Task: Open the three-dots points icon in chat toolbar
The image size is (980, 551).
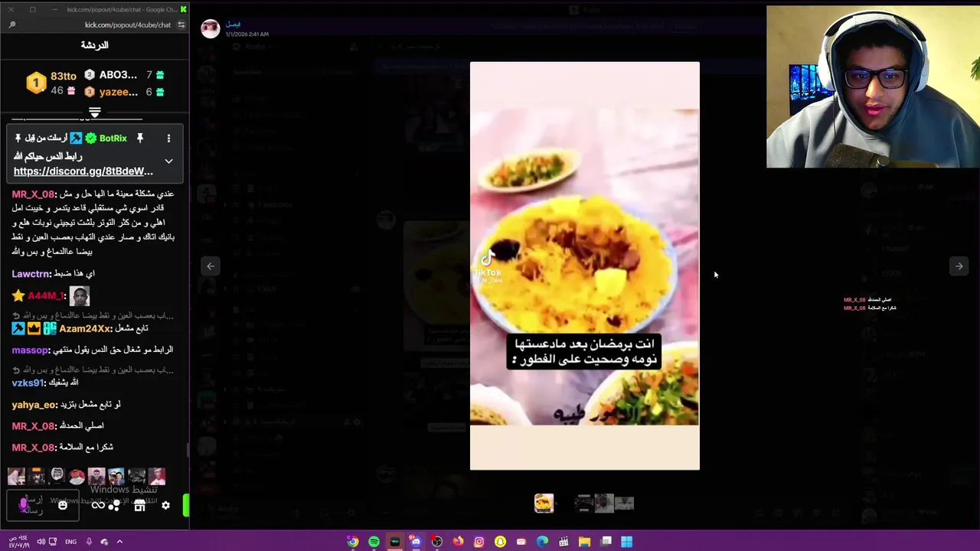Action: click(114, 505)
